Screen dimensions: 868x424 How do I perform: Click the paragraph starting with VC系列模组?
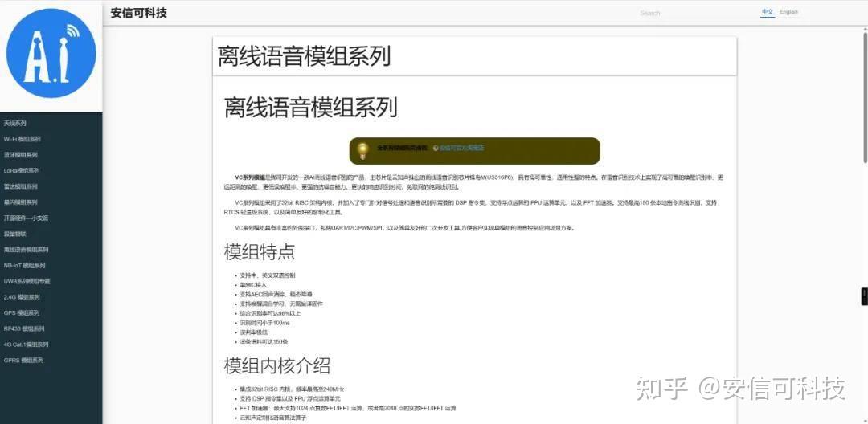474,182
